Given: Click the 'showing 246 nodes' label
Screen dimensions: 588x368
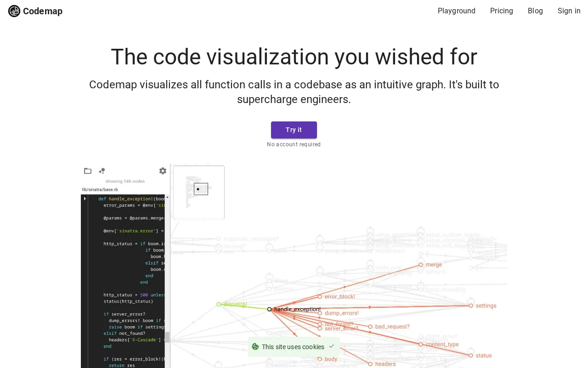Looking at the screenshot, I should [x=125, y=181].
